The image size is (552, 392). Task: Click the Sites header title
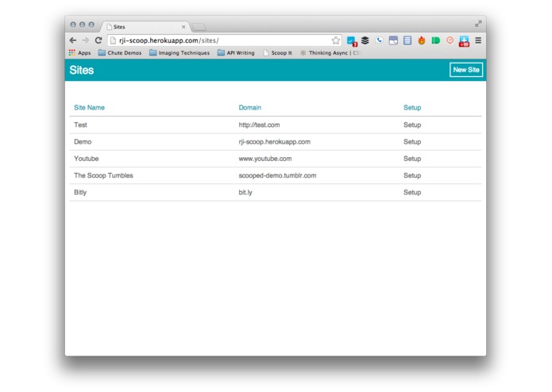point(82,70)
